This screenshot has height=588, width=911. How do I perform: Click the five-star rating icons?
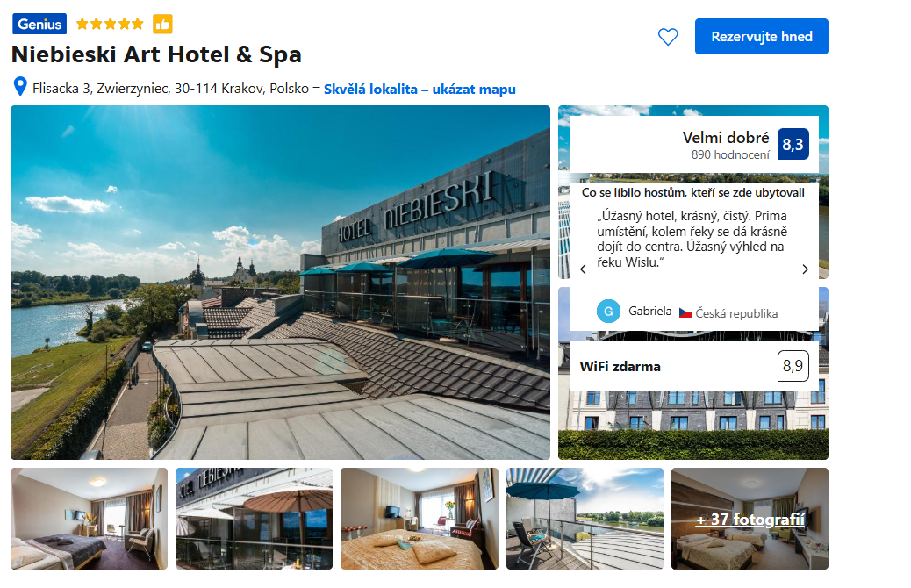click(x=110, y=24)
